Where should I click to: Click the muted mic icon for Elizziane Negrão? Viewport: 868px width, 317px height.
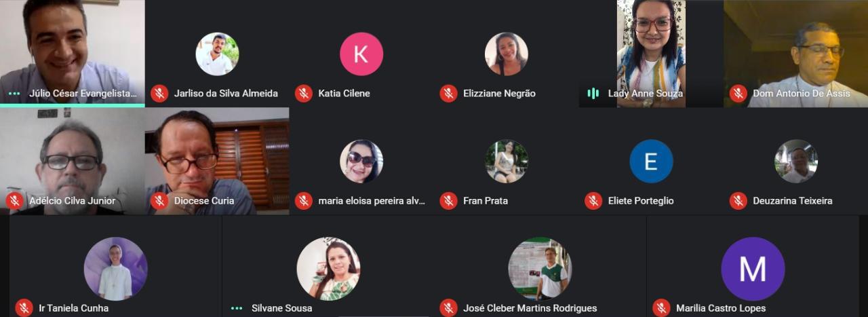tap(448, 94)
